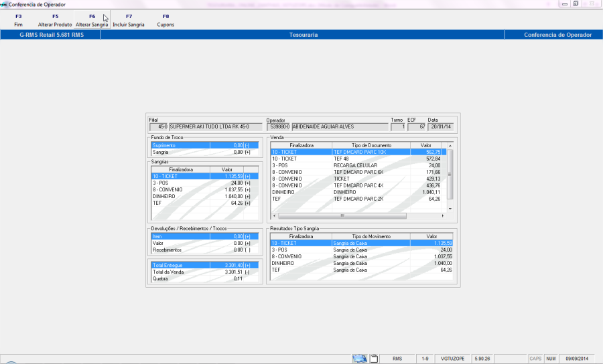Click the Venda horizontal scroll left arrow
The height and width of the screenshot is (364, 603).
tap(274, 215)
